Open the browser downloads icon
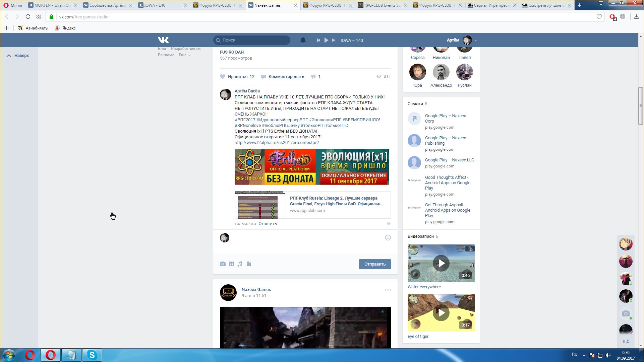Image resolution: width=644 pixels, height=362 pixels. click(636, 17)
